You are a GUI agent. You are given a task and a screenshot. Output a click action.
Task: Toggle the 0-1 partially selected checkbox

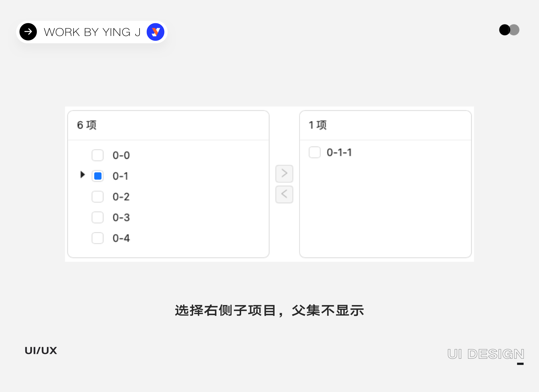98,176
